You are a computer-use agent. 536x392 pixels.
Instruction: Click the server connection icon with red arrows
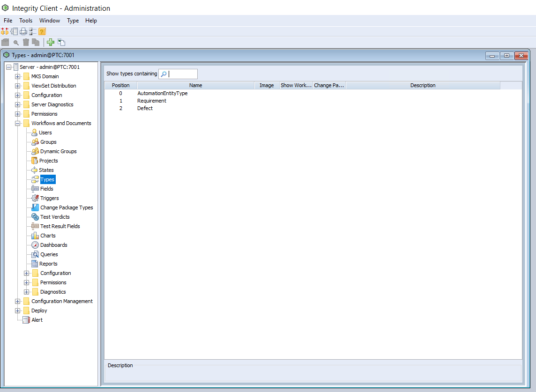tap(5, 31)
